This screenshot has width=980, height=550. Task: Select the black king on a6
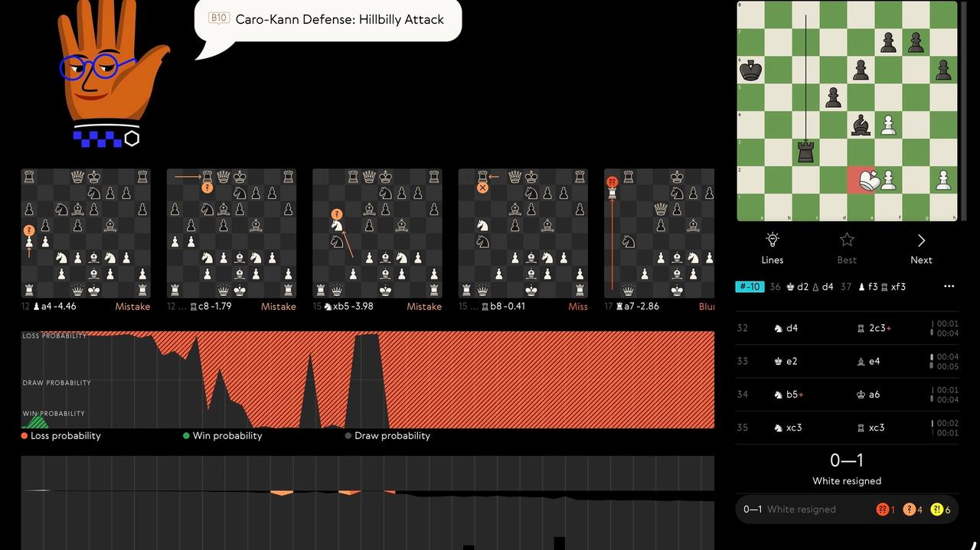point(750,70)
